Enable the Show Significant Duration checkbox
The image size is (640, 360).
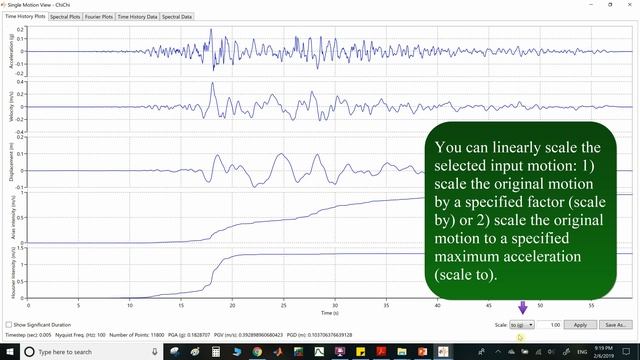point(9,324)
